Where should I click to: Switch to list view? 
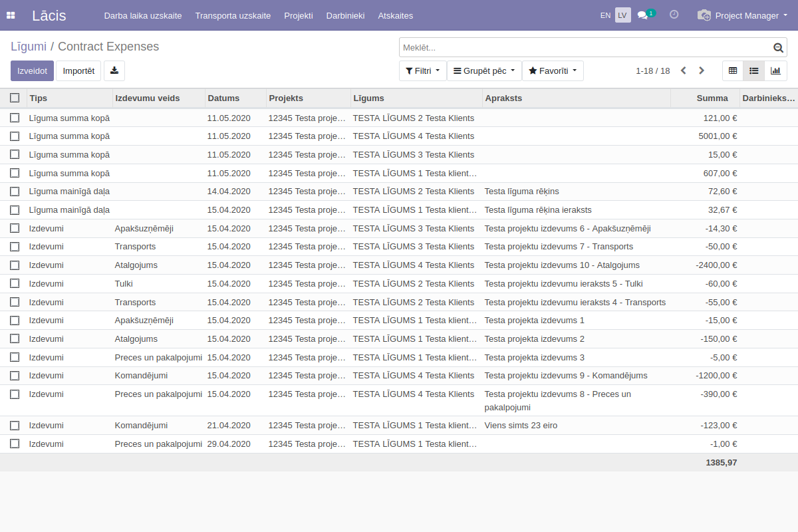click(x=754, y=70)
